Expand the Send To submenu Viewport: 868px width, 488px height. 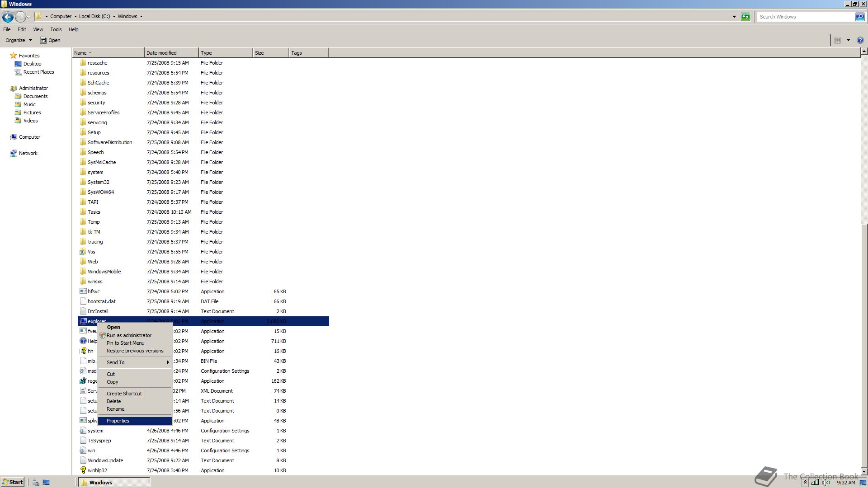[x=135, y=362]
